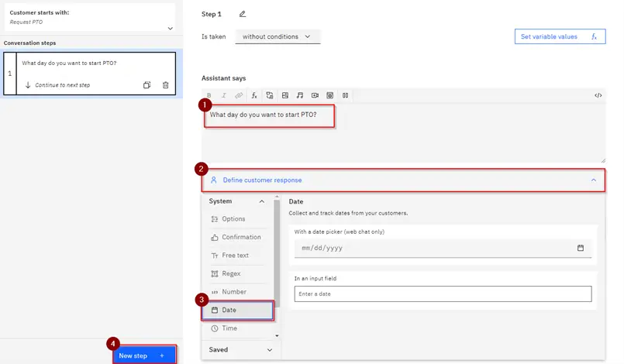Image resolution: width=624 pixels, height=364 pixels.
Task: Click the New step button
Action: pyautogui.click(x=144, y=355)
